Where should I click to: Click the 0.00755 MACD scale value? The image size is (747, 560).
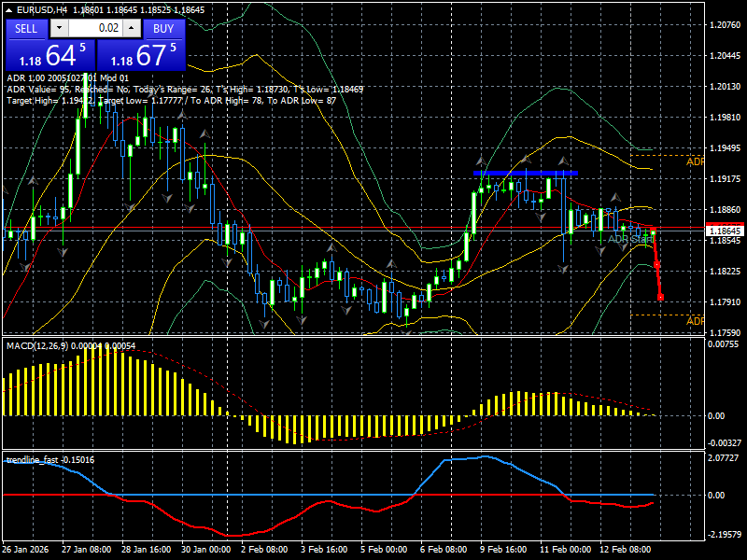(x=723, y=344)
